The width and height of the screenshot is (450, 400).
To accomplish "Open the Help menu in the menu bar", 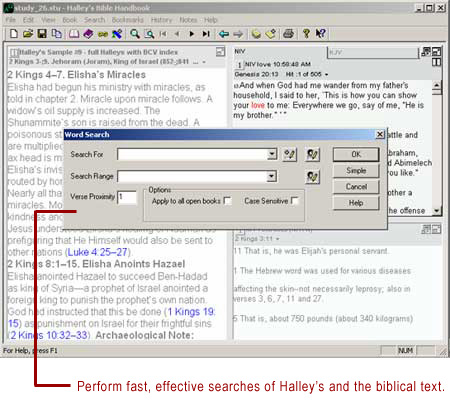I will coord(211,20).
